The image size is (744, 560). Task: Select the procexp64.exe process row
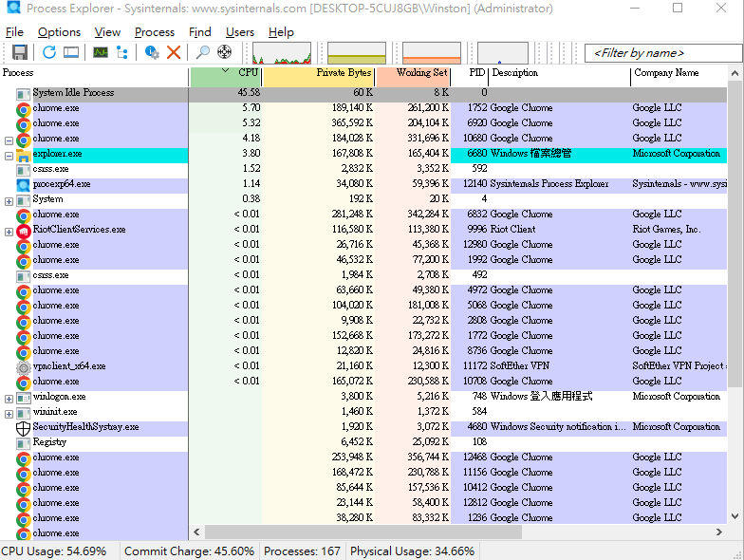click(x=363, y=186)
